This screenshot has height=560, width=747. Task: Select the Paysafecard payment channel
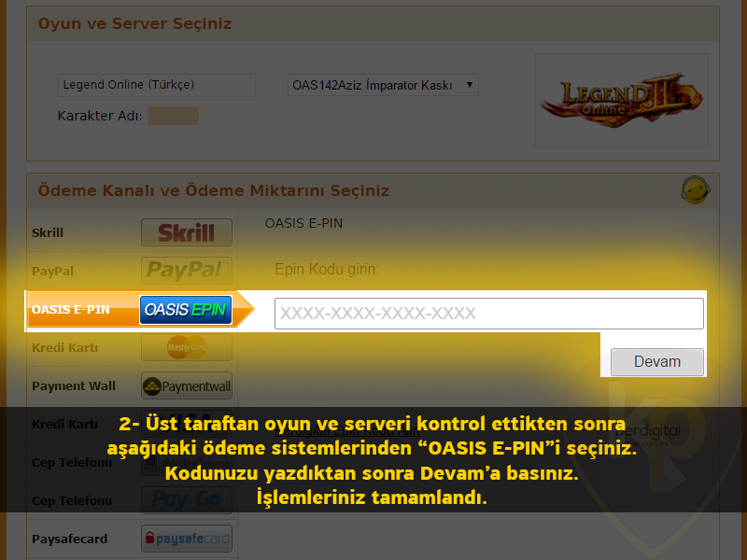click(x=132, y=539)
